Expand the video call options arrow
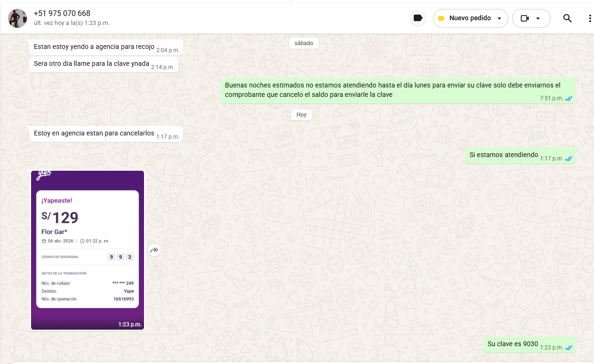Image resolution: width=594 pixels, height=364 pixels. point(538,18)
